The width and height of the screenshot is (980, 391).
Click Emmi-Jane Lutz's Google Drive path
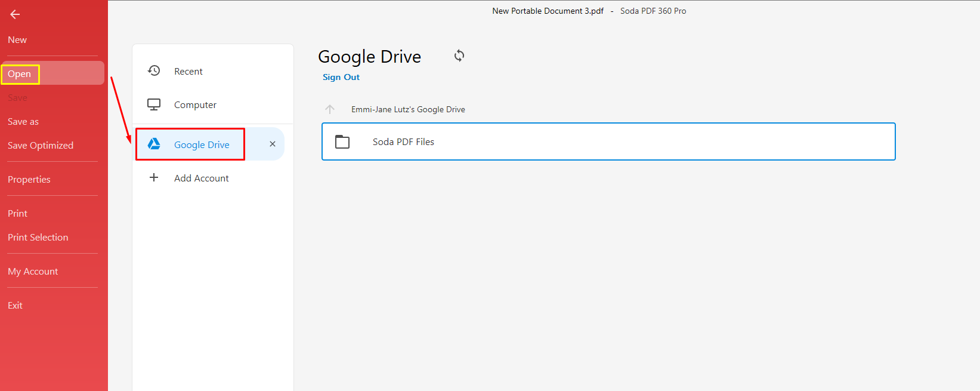pos(408,109)
